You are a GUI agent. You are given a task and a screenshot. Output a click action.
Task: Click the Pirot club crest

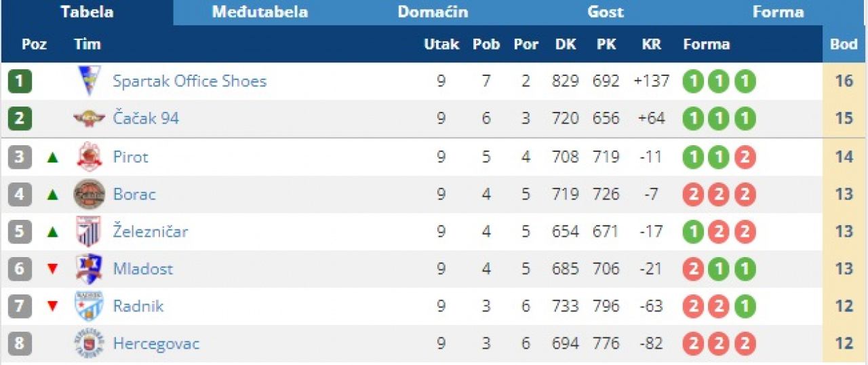(89, 157)
